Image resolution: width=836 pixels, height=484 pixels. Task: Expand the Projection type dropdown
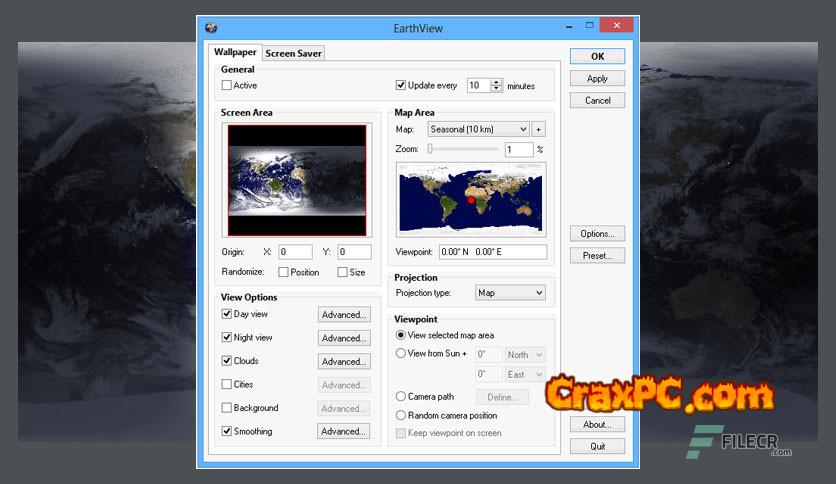510,293
